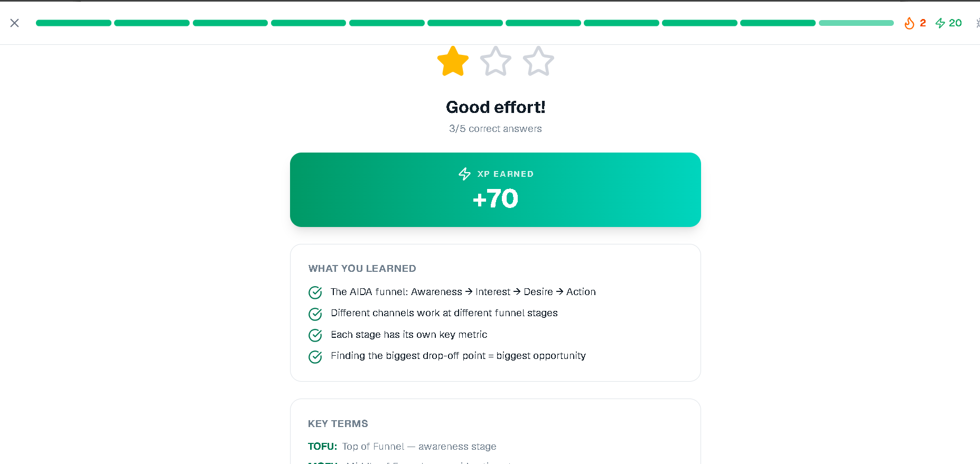The height and width of the screenshot is (464, 980).
Task: Click the What You Learned heading
Action: [362, 269]
